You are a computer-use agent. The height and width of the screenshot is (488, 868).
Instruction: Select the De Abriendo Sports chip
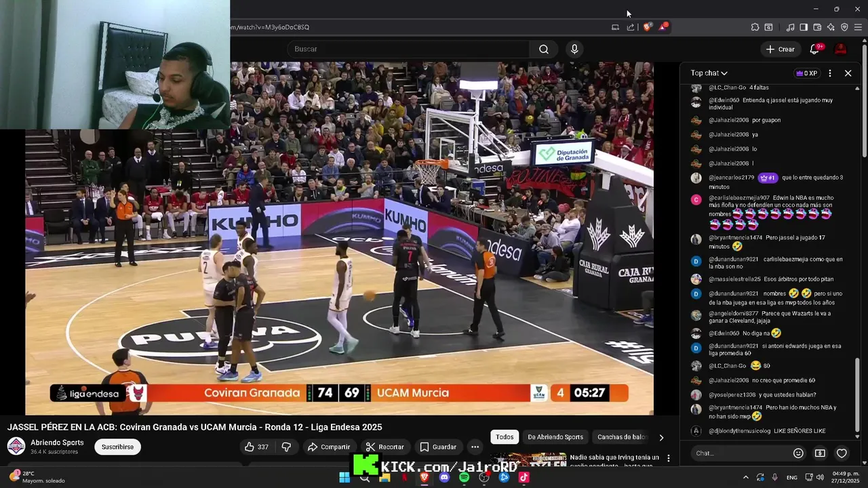pos(555,437)
